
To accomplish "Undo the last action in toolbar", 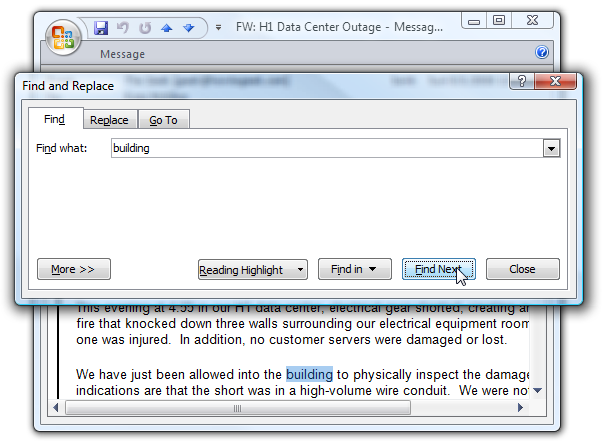I will [122, 28].
